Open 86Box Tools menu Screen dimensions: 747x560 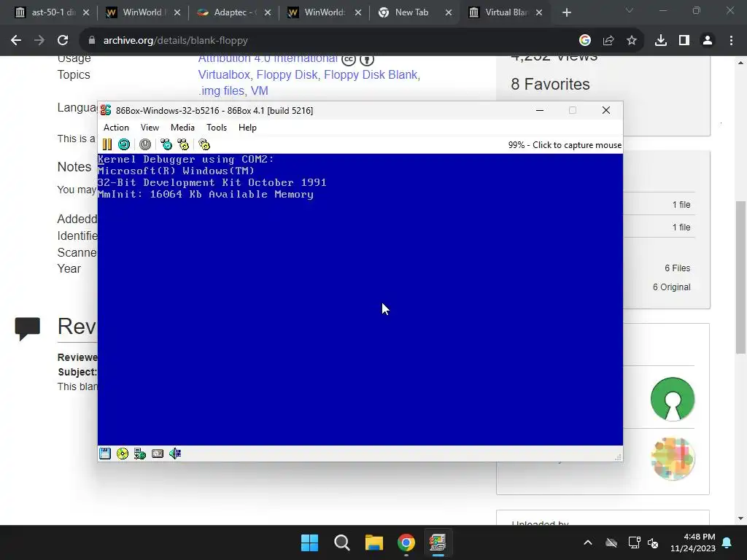coord(216,128)
